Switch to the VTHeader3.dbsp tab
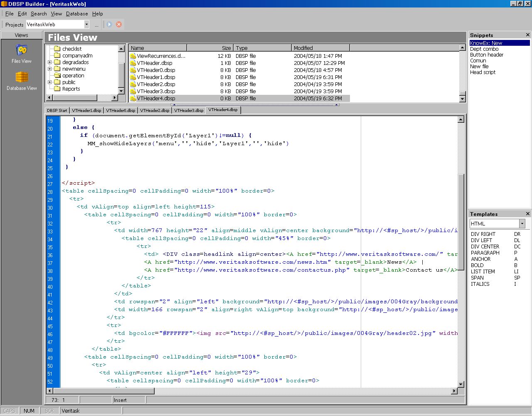 coord(189,111)
